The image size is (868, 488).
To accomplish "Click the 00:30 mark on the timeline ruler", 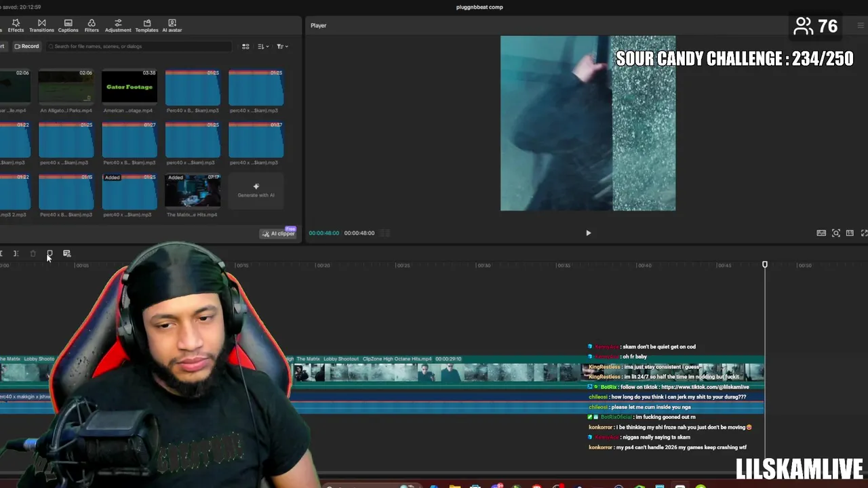I will tap(484, 266).
